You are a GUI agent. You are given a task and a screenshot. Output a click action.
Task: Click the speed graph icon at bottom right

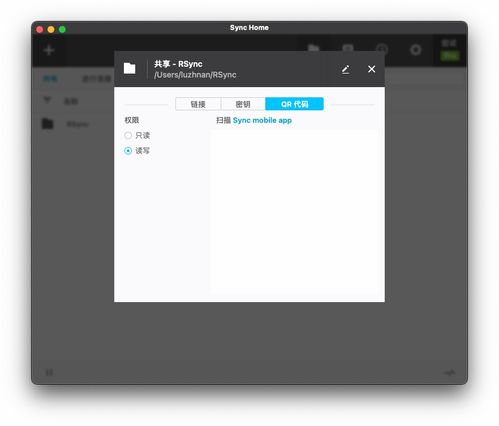tap(450, 372)
